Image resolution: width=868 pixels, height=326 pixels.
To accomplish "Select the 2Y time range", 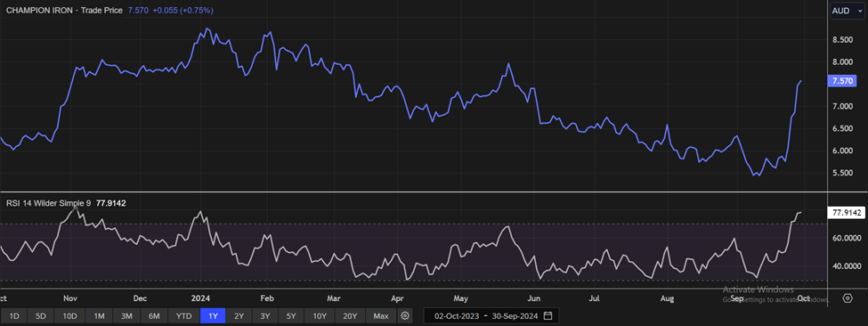I will point(239,316).
